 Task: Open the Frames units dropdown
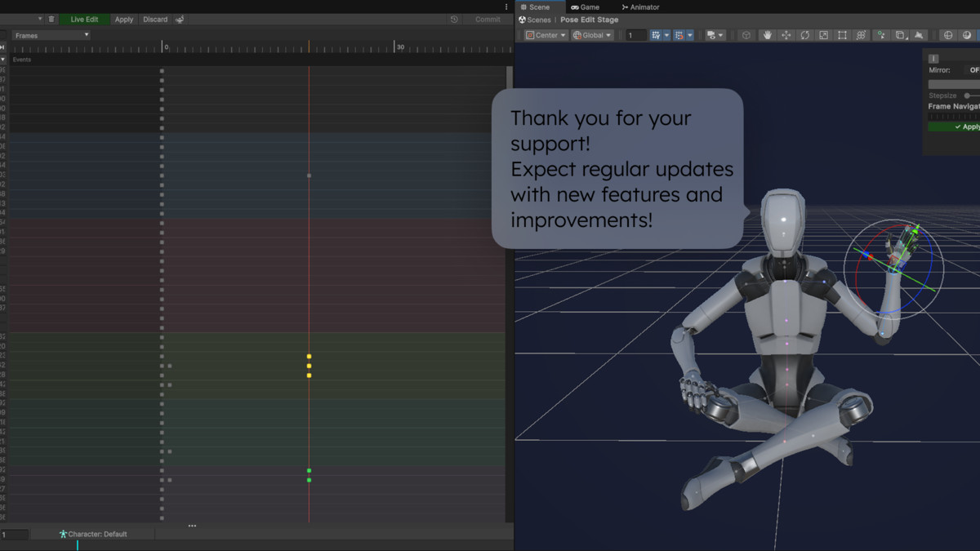(51, 35)
